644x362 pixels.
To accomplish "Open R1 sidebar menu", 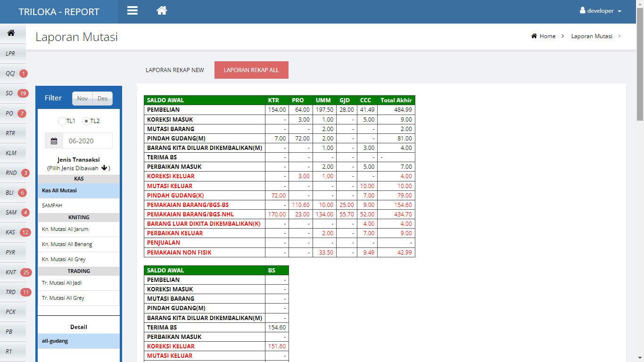I will coord(13,352).
